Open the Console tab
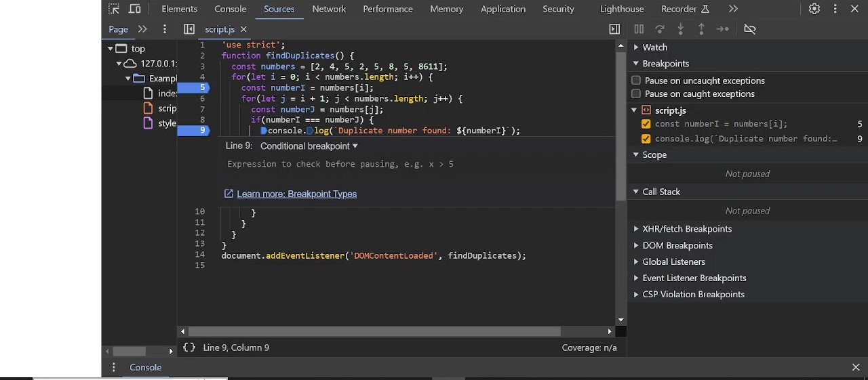Image resolution: width=868 pixels, height=380 pixels. coord(230,9)
